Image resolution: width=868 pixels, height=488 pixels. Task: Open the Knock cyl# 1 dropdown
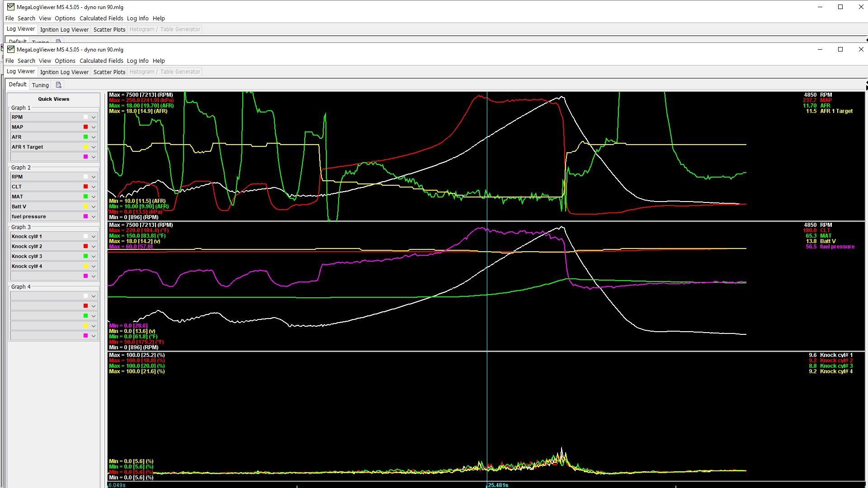[94, 236]
